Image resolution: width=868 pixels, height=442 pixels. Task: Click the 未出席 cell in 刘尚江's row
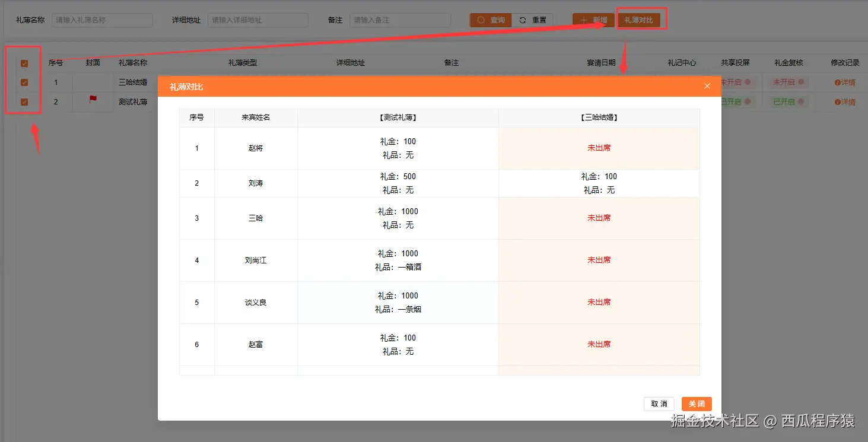[599, 260]
